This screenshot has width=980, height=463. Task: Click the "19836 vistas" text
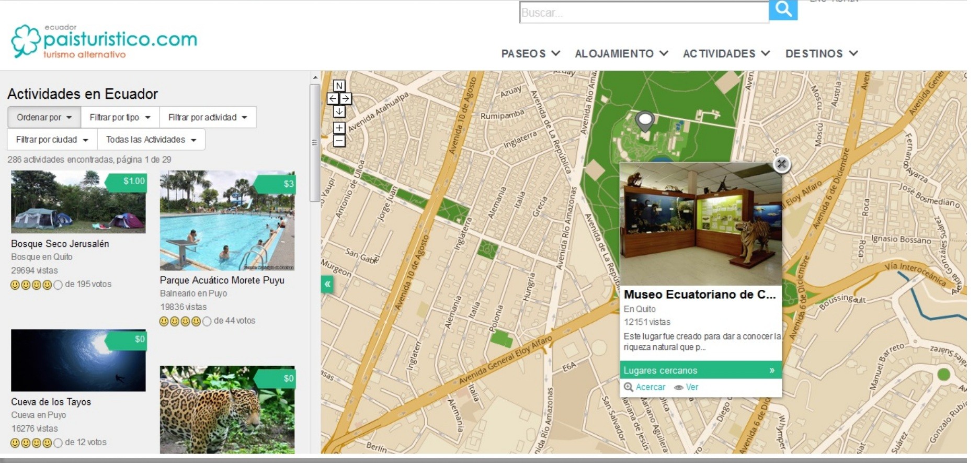[x=184, y=307]
